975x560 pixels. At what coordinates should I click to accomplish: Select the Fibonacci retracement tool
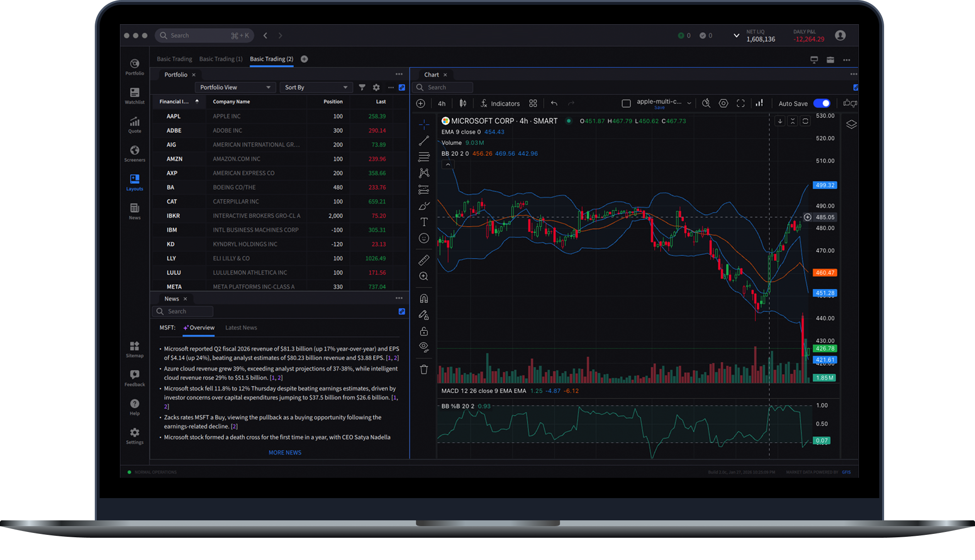coord(424,157)
